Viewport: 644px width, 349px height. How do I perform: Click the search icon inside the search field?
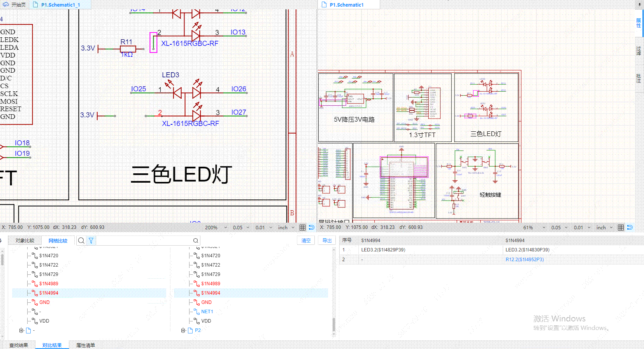[196, 241]
